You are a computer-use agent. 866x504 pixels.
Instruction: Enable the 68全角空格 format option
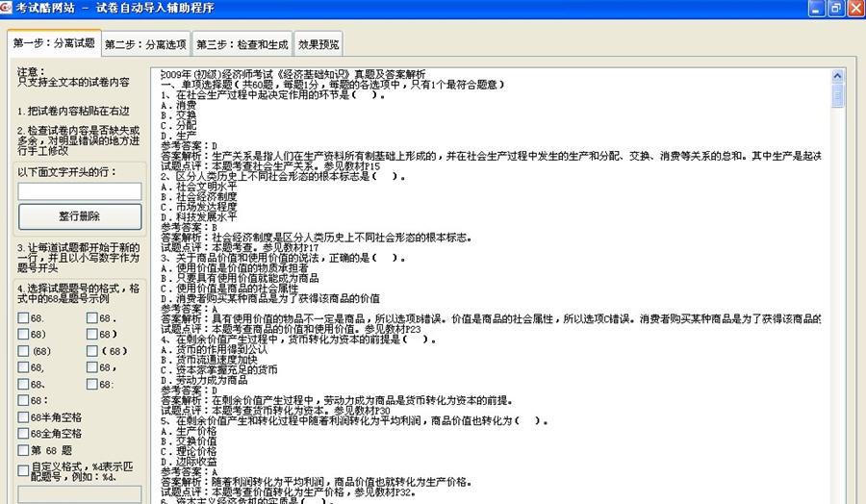click(x=23, y=434)
